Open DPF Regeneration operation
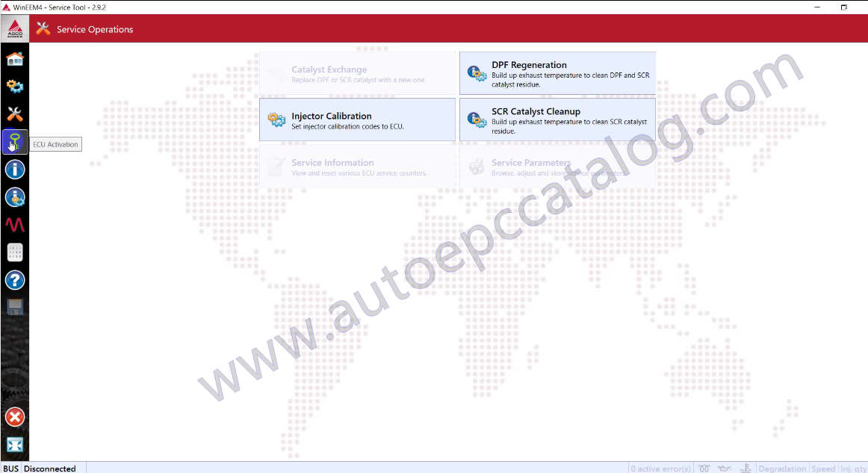 tap(557, 74)
